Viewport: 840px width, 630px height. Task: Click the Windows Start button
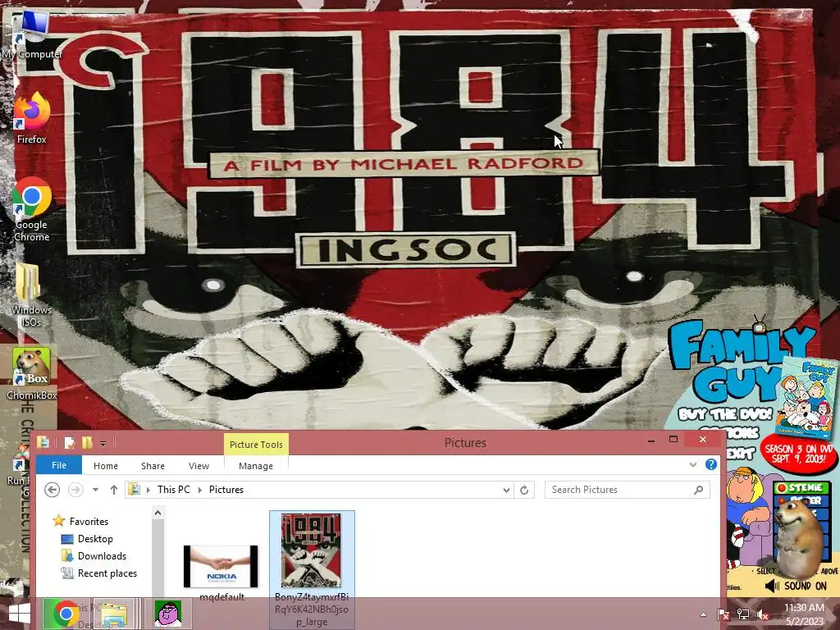(x=20, y=614)
